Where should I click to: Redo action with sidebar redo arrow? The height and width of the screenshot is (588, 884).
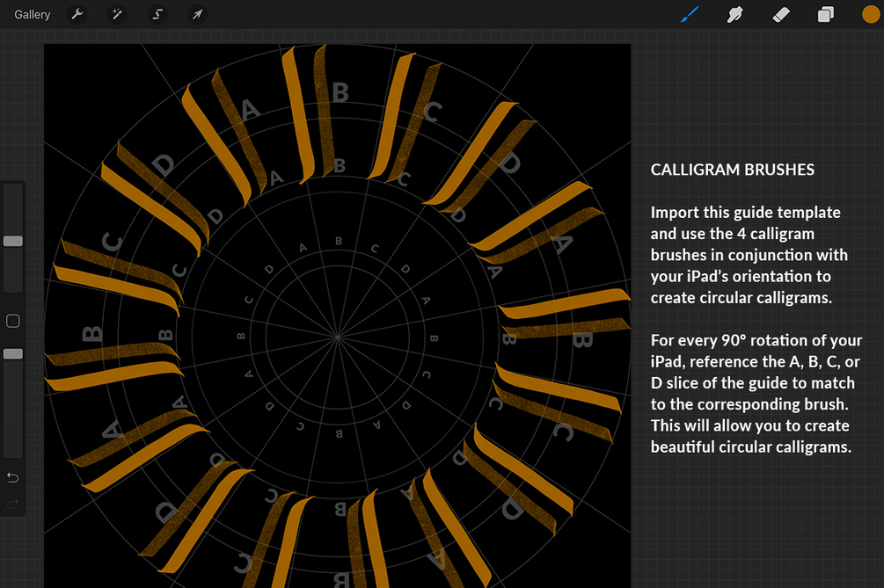click(12, 504)
